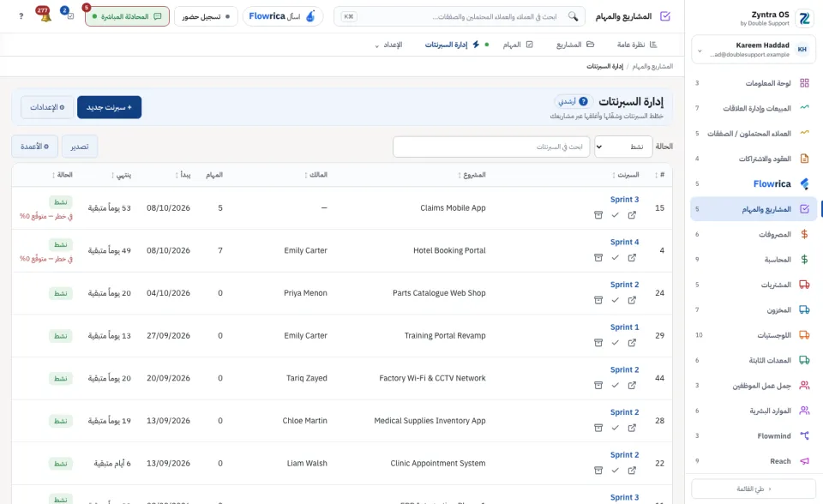
Task: Click the ابحث في السبرنتات search field
Action: 491,147
